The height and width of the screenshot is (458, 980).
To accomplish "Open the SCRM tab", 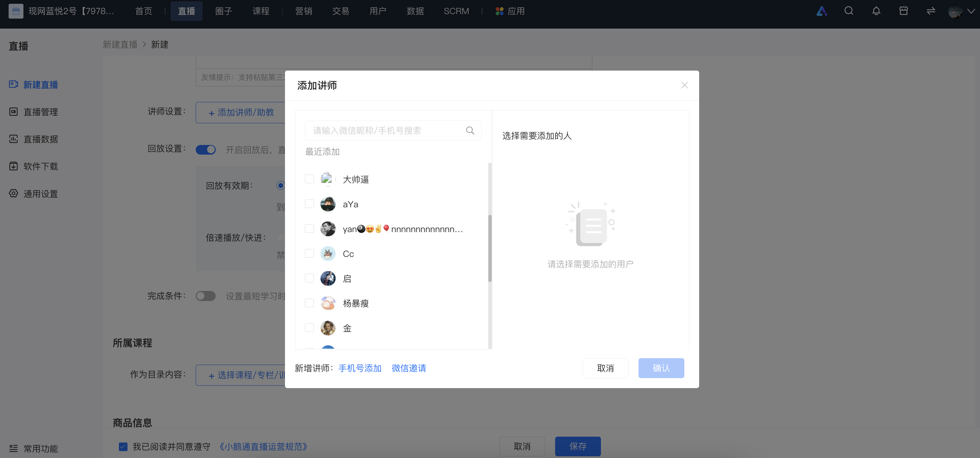I will tap(456, 11).
